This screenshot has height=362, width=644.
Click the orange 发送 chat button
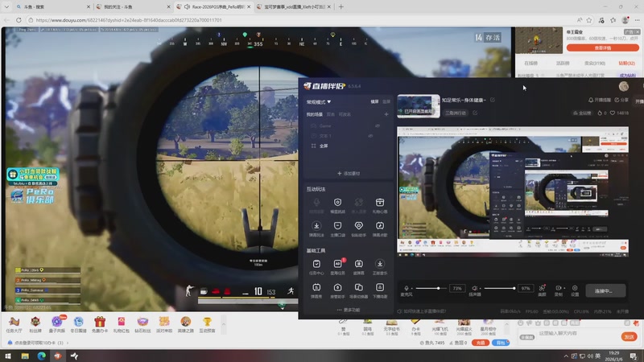(629, 336)
